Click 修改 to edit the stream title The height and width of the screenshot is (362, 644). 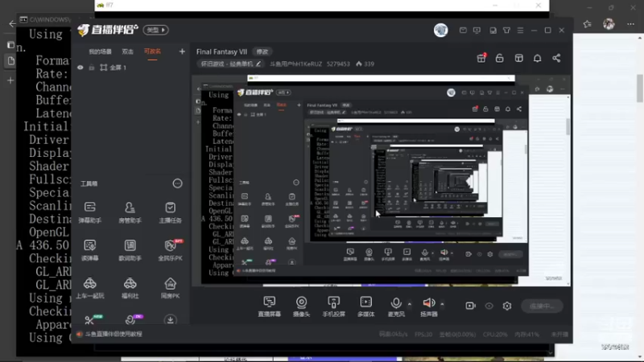coord(262,51)
